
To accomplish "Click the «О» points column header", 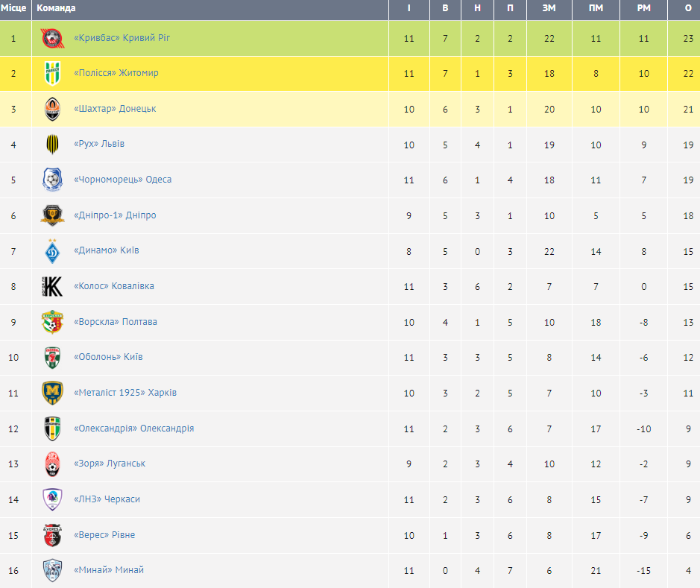I will pos(688,8).
